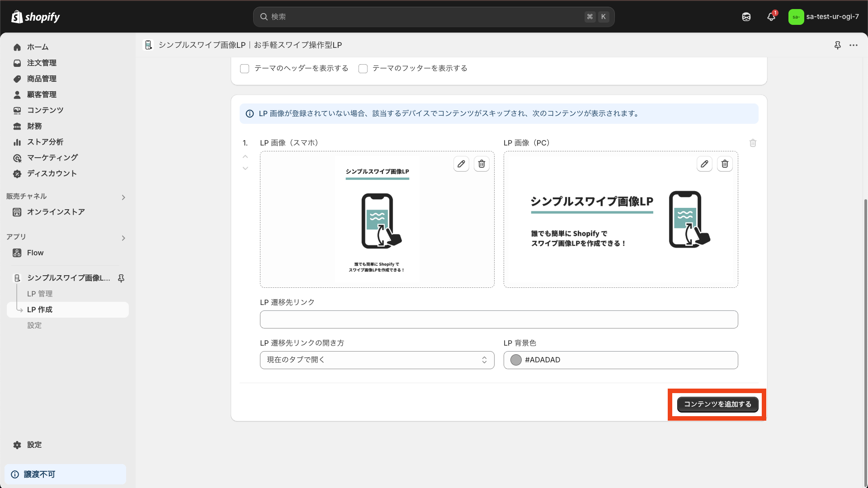This screenshot has width=868, height=488.
Task: Move content block down with arrow
Action: pos(245,169)
